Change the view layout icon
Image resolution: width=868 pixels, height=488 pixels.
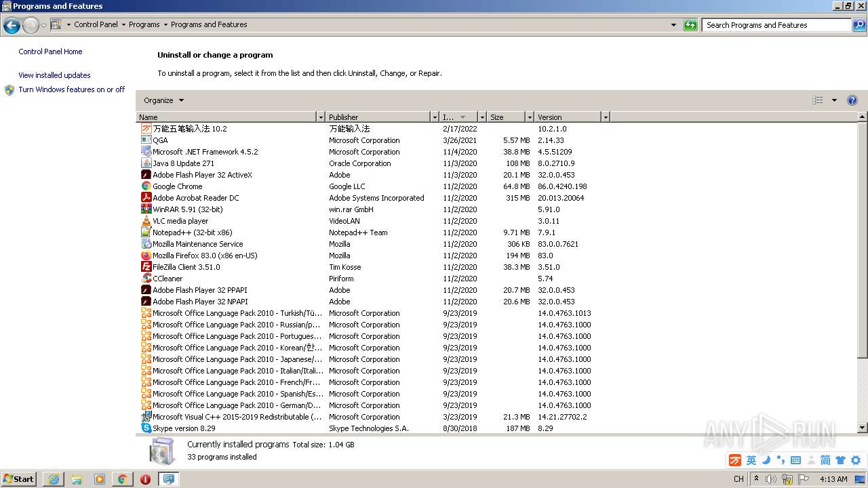(x=818, y=100)
